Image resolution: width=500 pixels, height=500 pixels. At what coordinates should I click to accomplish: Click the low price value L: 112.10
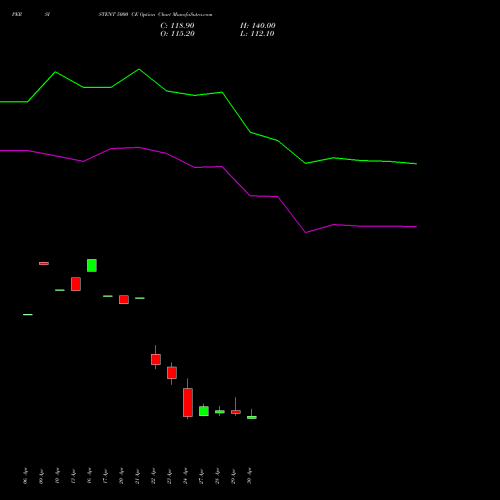tap(257, 34)
